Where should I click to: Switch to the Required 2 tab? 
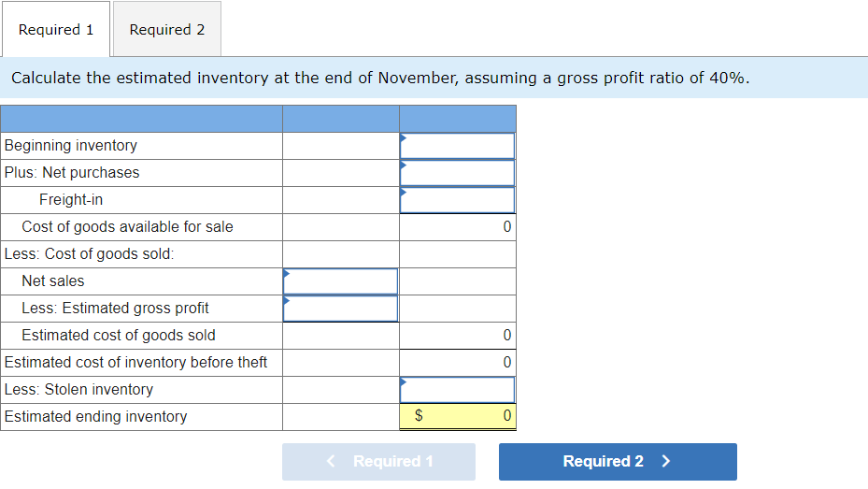coord(167,30)
